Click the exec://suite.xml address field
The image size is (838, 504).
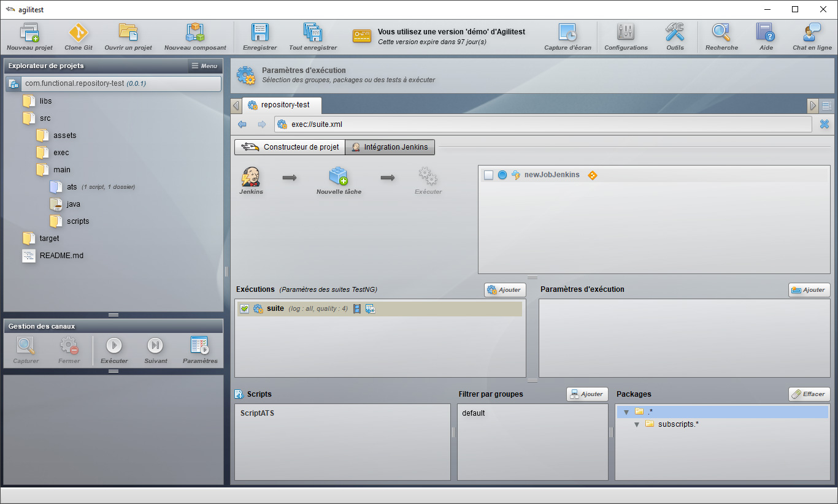(x=543, y=124)
